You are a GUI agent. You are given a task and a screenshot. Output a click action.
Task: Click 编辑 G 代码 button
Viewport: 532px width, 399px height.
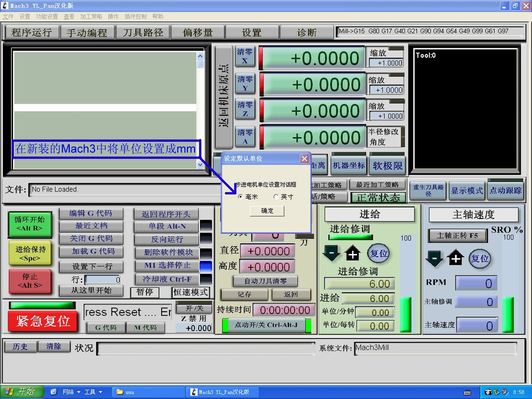point(91,213)
